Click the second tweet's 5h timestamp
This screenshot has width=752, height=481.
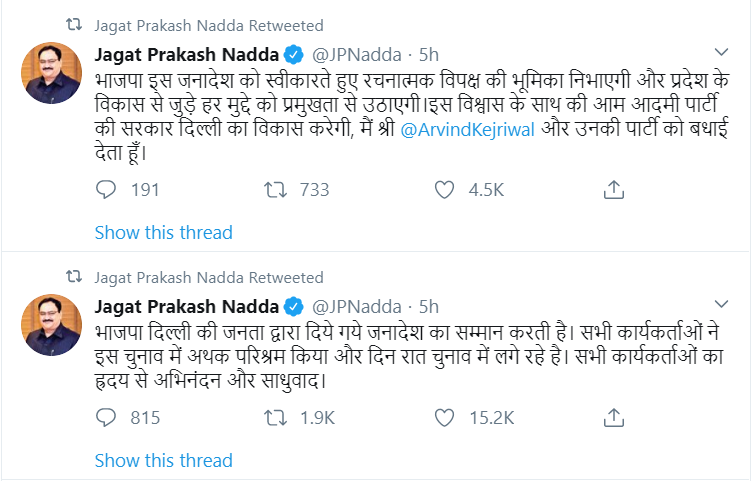coord(428,305)
